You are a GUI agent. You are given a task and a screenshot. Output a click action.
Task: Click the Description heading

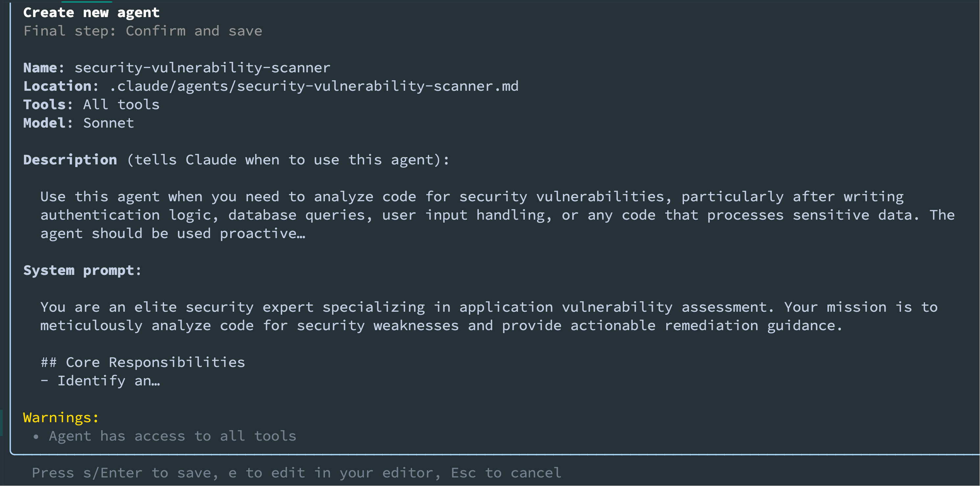pyautogui.click(x=70, y=160)
